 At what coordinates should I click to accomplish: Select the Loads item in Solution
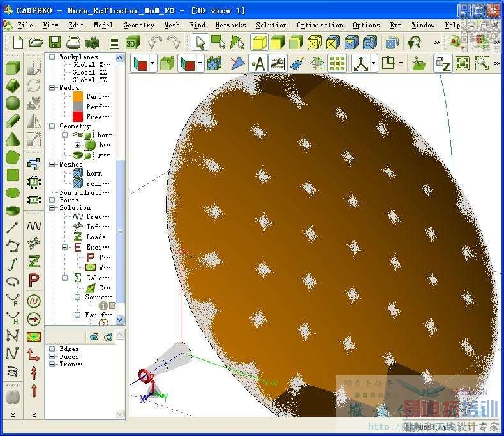tap(96, 237)
